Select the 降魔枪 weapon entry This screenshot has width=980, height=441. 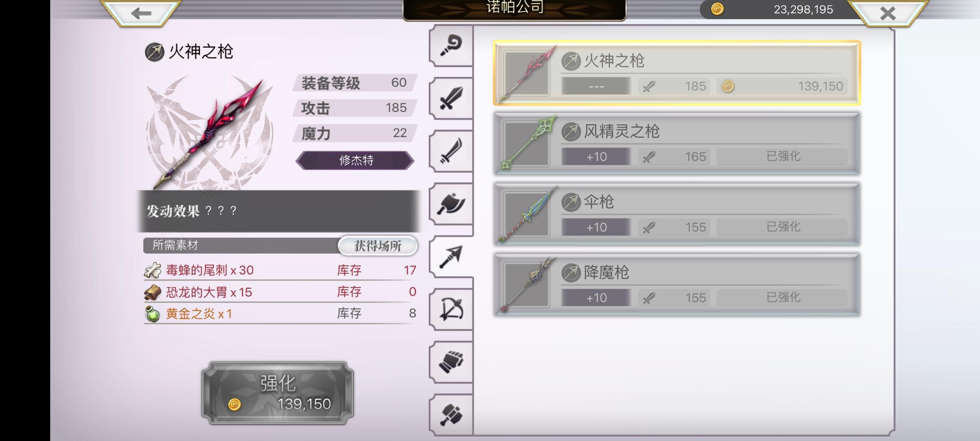[x=677, y=285]
